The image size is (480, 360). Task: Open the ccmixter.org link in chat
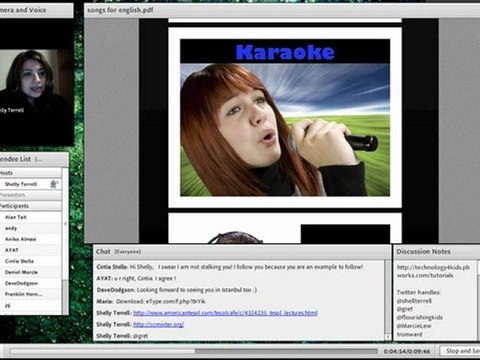pyautogui.click(x=158, y=324)
